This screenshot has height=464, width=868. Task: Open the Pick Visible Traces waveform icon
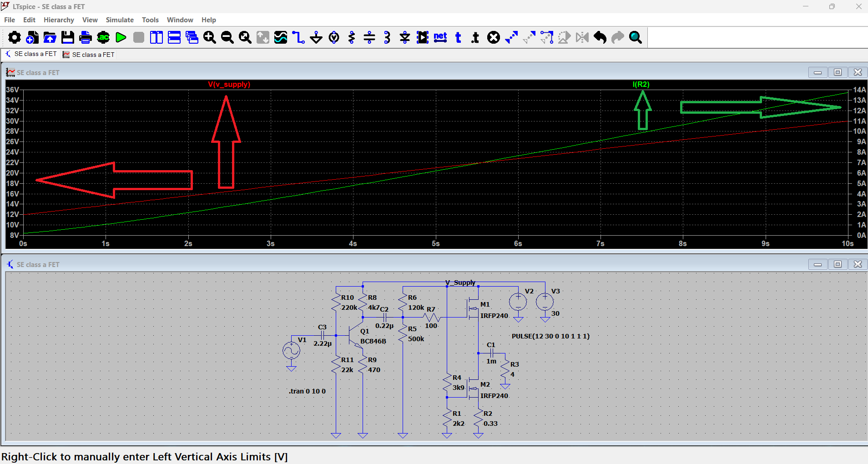click(x=281, y=37)
